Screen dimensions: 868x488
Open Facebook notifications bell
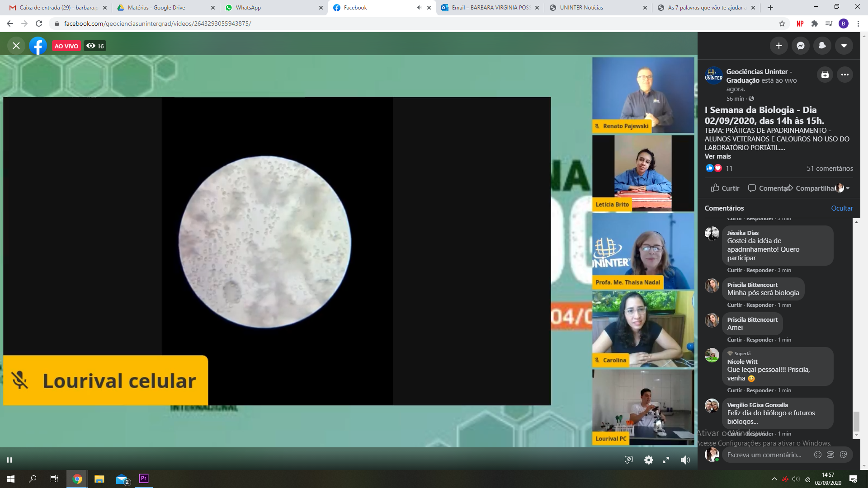point(822,46)
